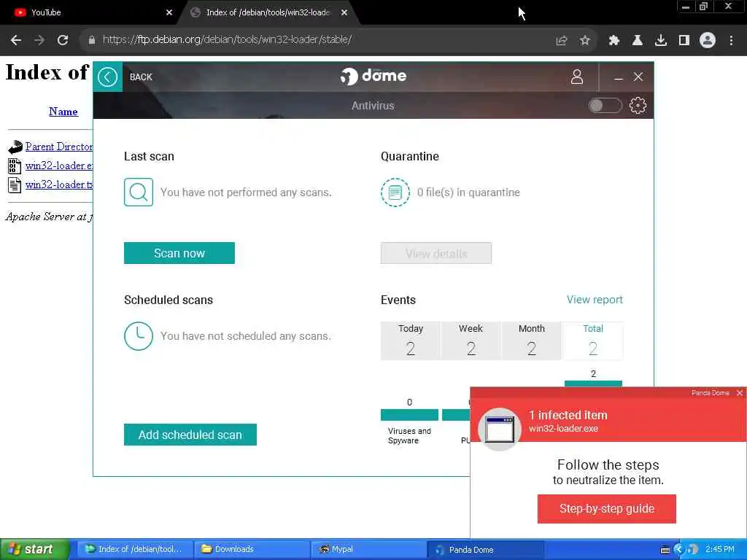Click the Viruses and Spyware bar
The height and width of the screenshot is (560, 747).
click(409, 415)
